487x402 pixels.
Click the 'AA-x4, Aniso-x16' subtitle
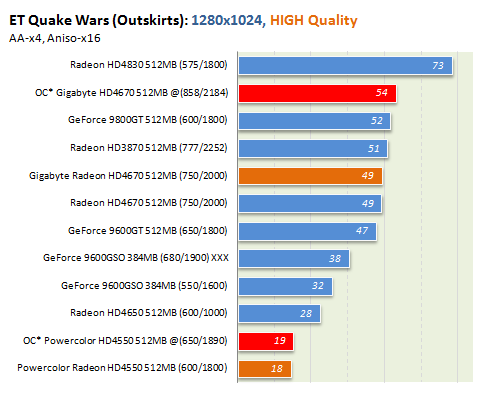pyautogui.click(x=55, y=38)
